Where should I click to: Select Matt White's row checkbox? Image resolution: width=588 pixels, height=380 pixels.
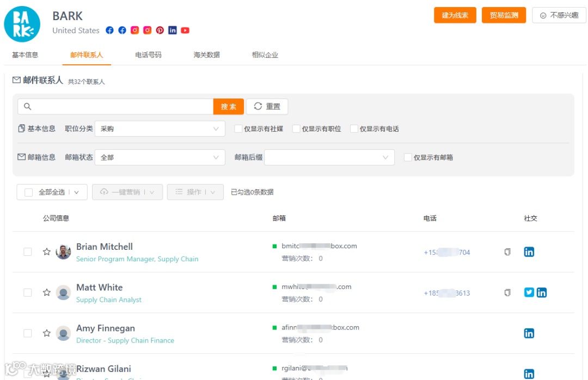[28, 292]
